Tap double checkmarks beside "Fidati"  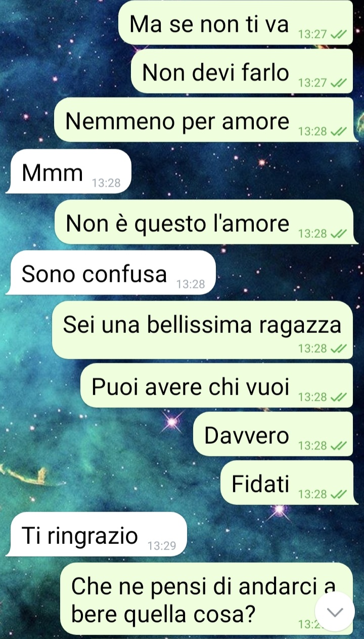click(x=338, y=494)
